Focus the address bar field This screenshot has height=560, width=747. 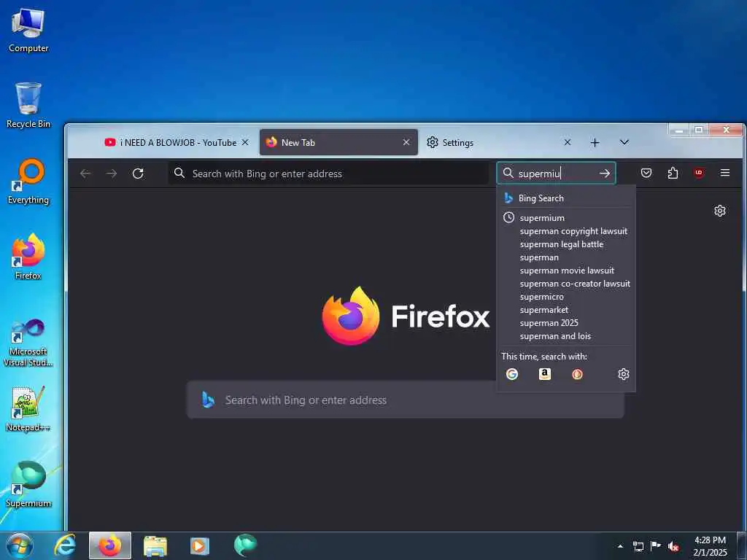point(328,174)
